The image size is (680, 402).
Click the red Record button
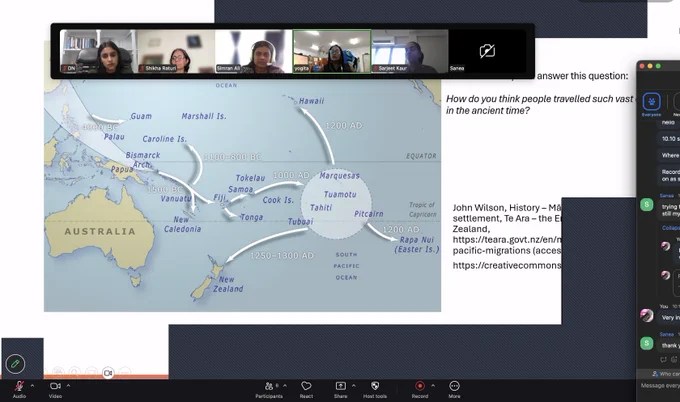(420, 386)
